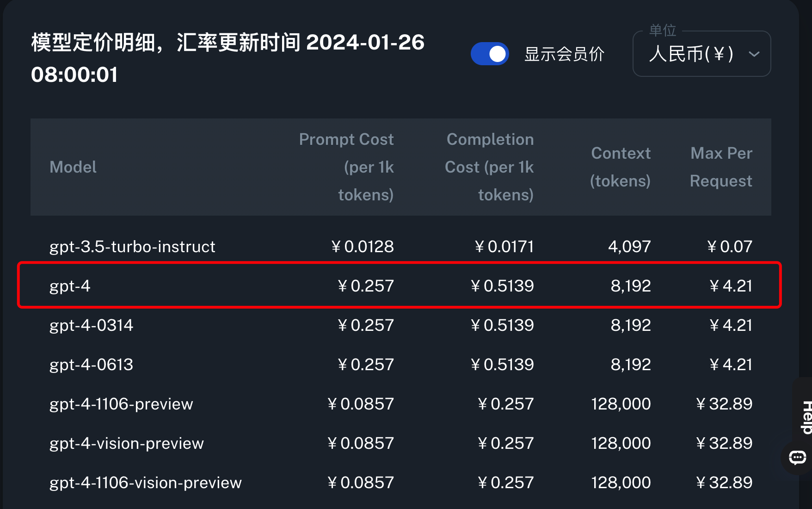Toggle the 显示会员价 switch
Screen dimensions: 812x509
point(490,54)
